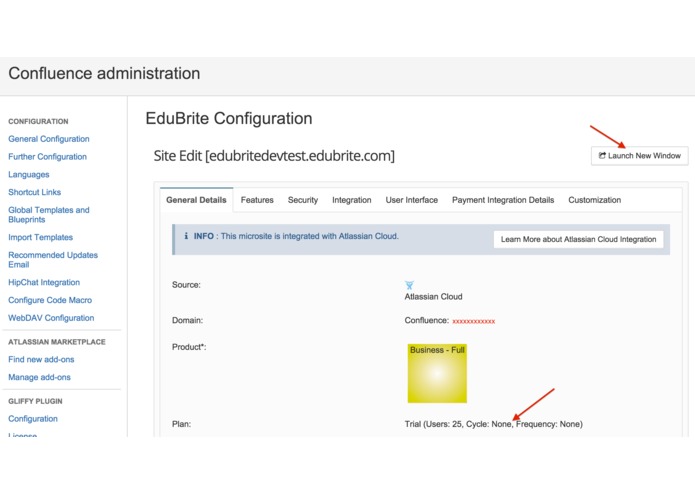Click the Atlassian Cloud source icon

click(x=409, y=285)
